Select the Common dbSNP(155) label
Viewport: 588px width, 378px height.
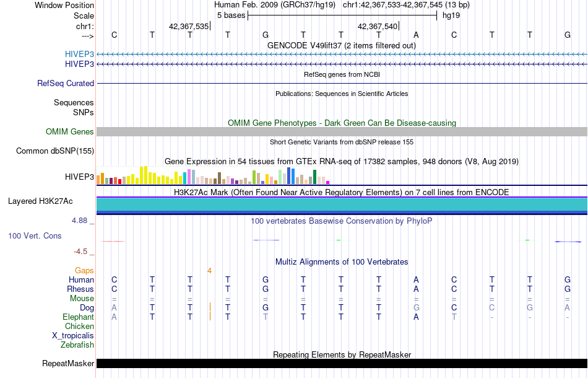point(55,151)
